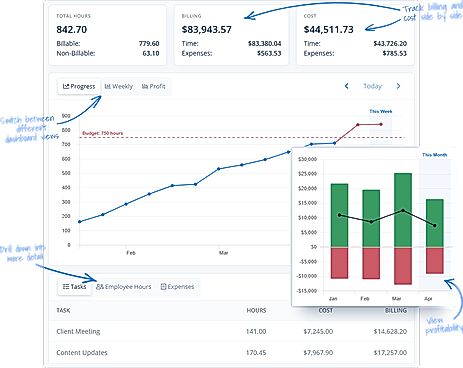Open the Profit chart tab

154,87
